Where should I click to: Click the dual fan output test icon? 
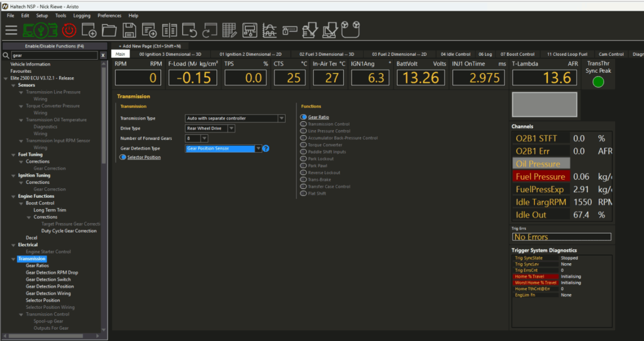click(351, 30)
